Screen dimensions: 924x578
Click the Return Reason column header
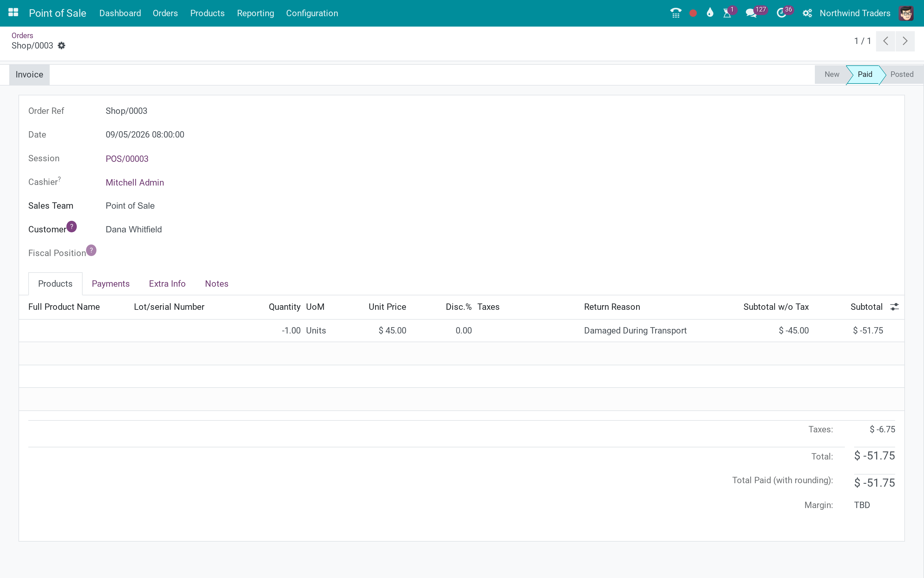tap(612, 307)
